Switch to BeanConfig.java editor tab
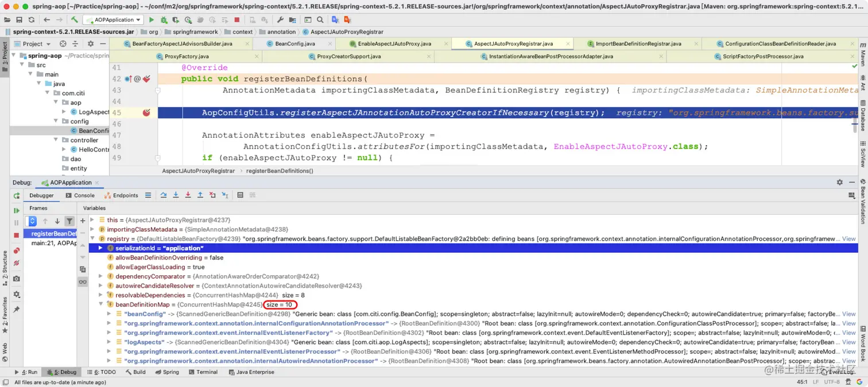The height and width of the screenshot is (387, 868). click(x=294, y=44)
